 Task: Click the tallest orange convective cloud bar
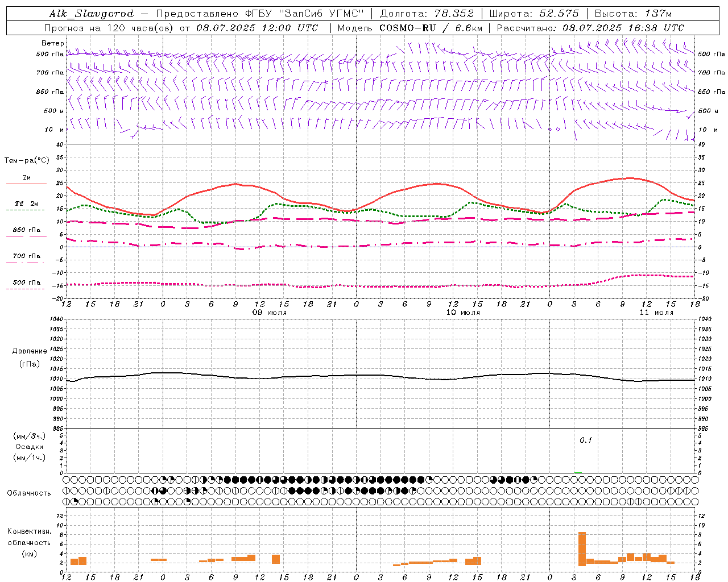pyautogui.click(x=582, y=548)
